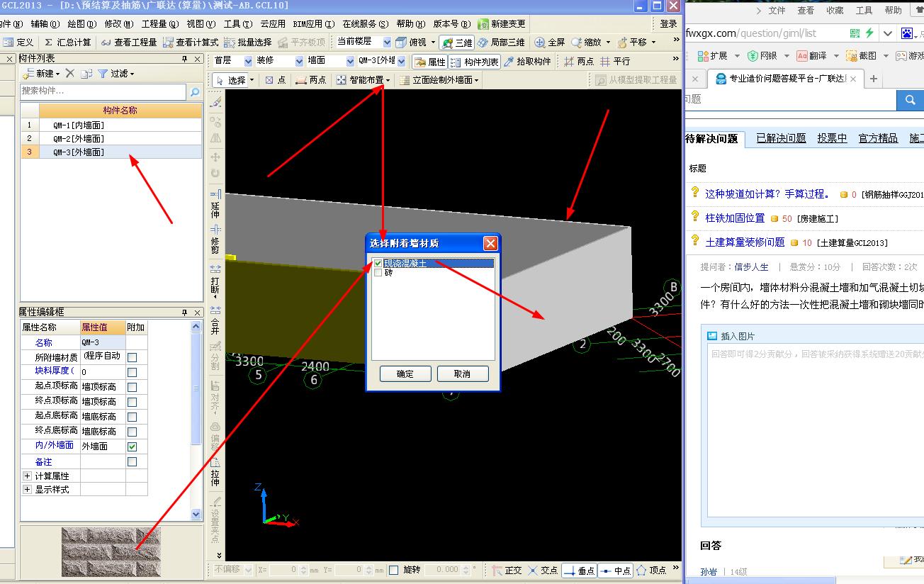924x584 pixels.
Task: Check the 砖 brick material checkbox
Action: pyautogui.click(x=378, y=272)
